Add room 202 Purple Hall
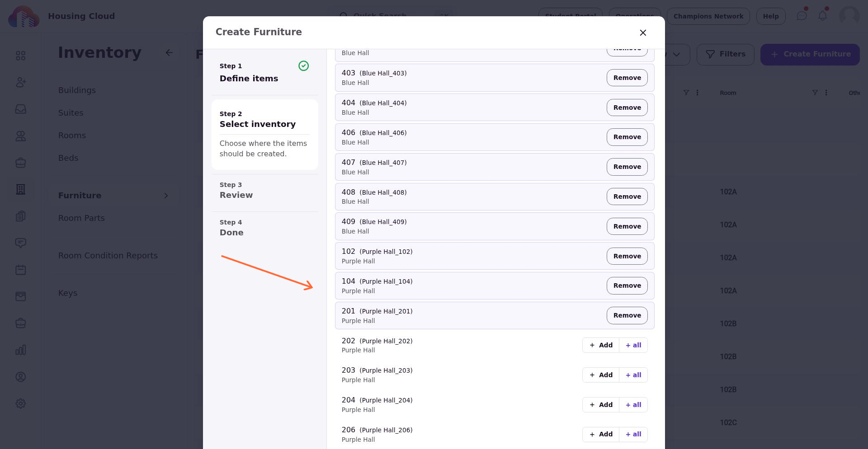Image resolution: width=868 pixels, height=449 pixels. [601, 345]
